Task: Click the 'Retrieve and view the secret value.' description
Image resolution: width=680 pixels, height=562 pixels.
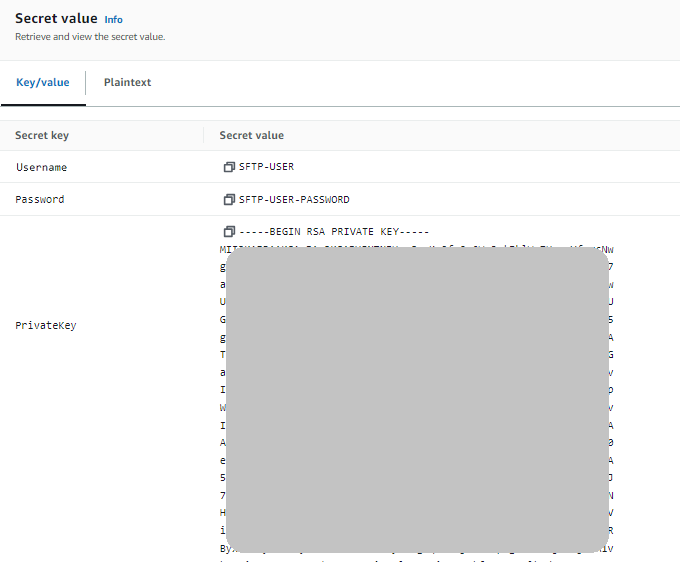Action: [90, 37]
